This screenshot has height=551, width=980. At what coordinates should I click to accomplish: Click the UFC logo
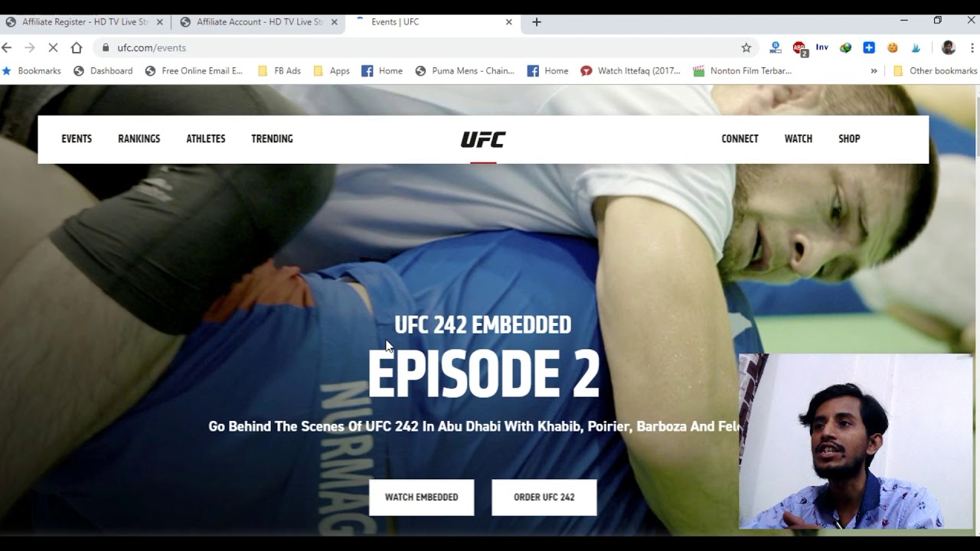point(483,139)
